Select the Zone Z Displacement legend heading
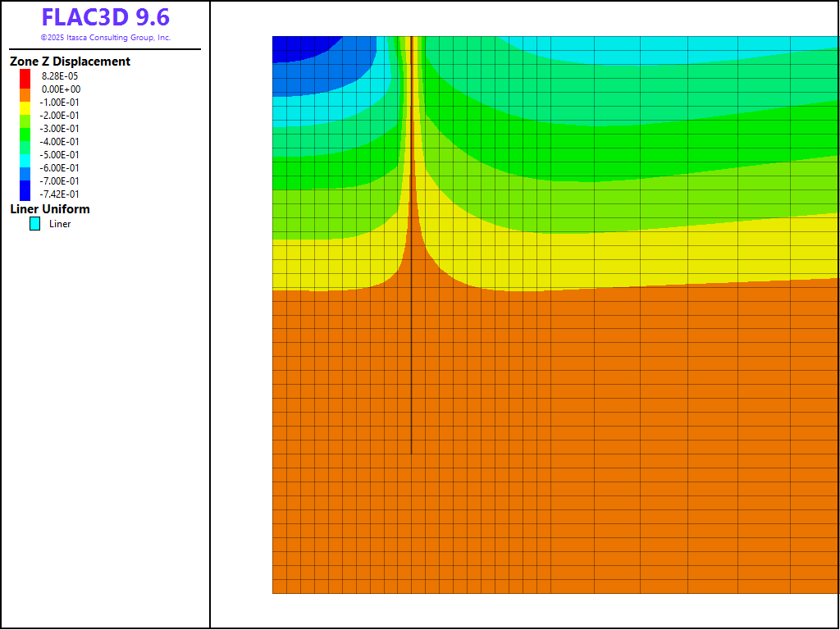Screen dimensions: 840x630 point(70,62)
